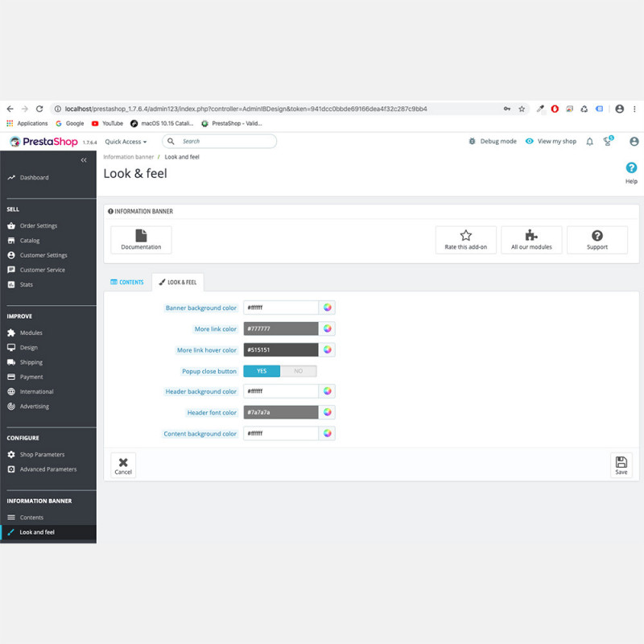Screen dimensions: 644x644
Task: Edit More link hover color field
Action: (x=281, y=350)
